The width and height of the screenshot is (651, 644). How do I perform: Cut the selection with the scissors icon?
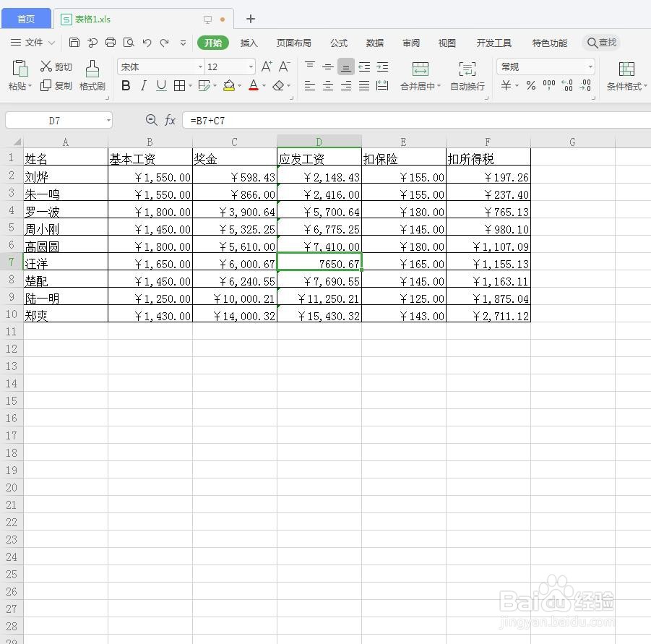coord(46,66)
